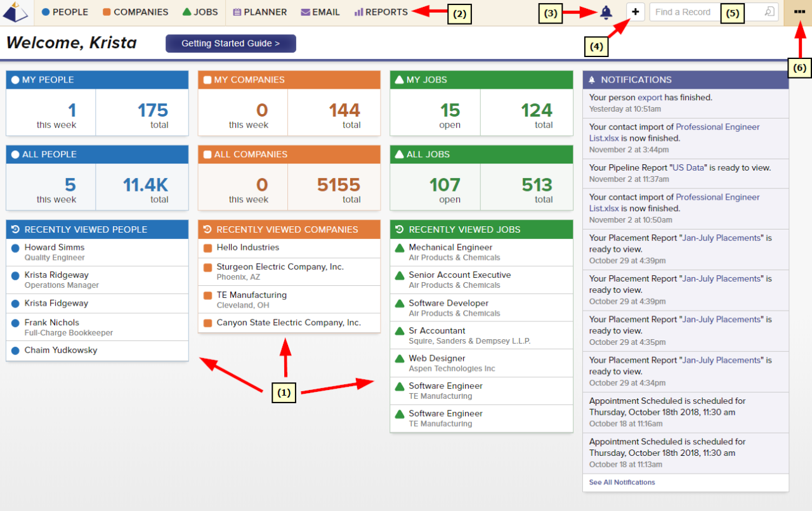This screenshot has width=812, height=511.
Task: Open the ellipsis more-options icon
Action: click(799, 11)
